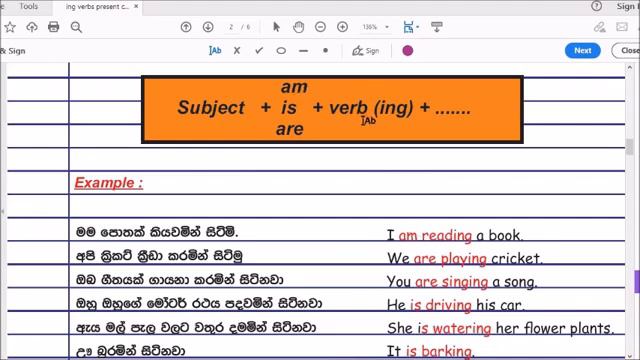The image size is (640, 360).
Task: Send file via envelope icon
Action: [622, 27]
